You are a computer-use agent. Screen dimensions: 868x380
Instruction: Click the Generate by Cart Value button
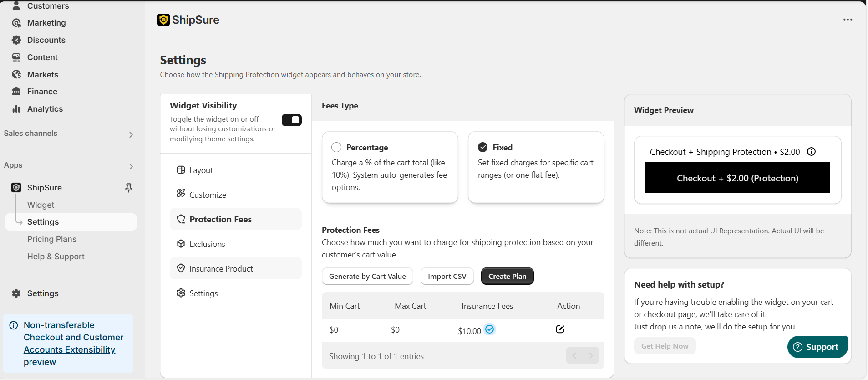(367, 276)
